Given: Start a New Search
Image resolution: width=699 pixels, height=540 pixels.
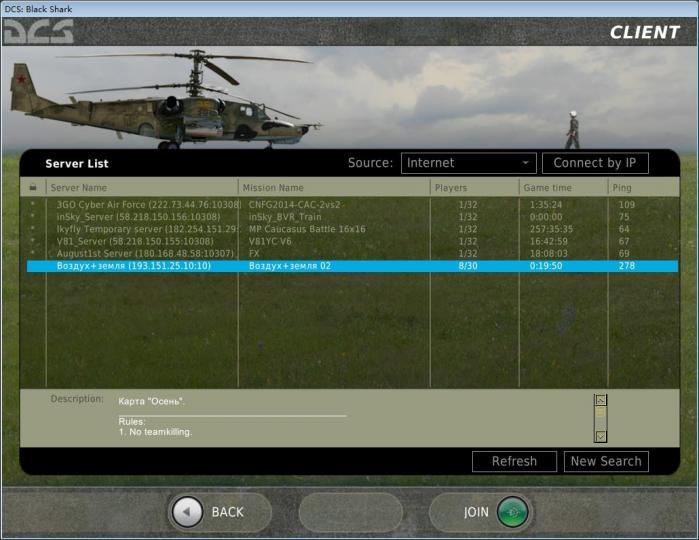Looking at the screenshot, I should coord(606,461).
